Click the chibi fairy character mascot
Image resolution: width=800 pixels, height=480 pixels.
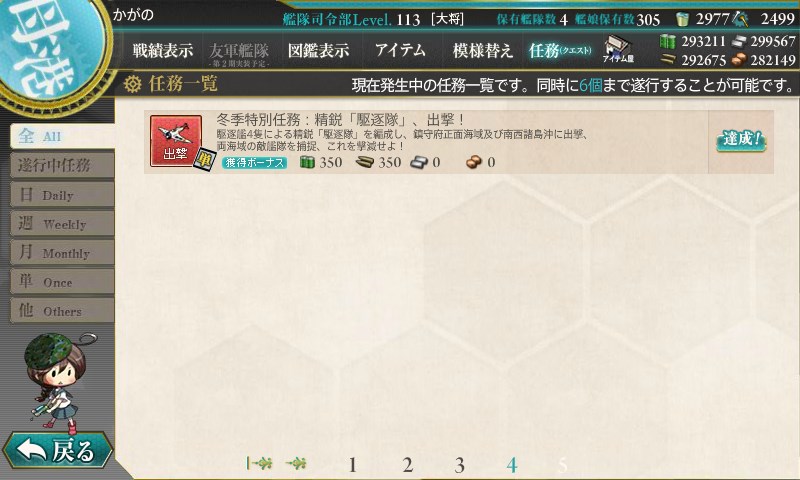click(59, 380)
